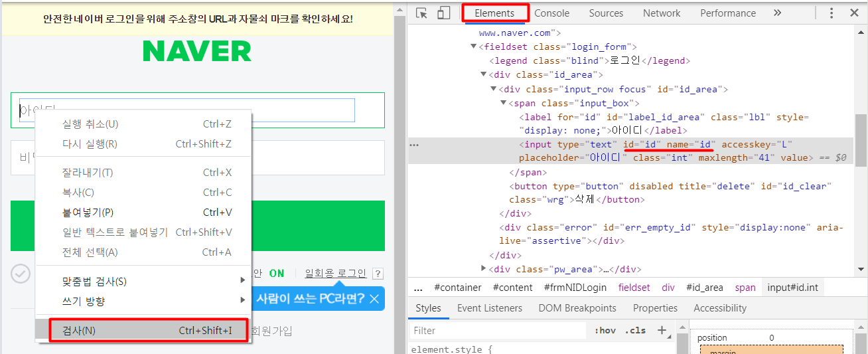Click the Styles Filter input box
This screenshot has height=354, width=868.
point(498,330)
